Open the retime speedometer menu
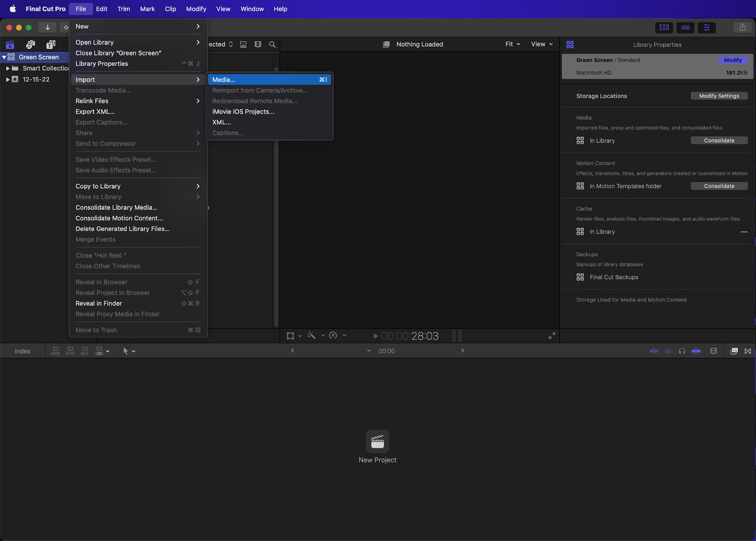 pos(337,336)
